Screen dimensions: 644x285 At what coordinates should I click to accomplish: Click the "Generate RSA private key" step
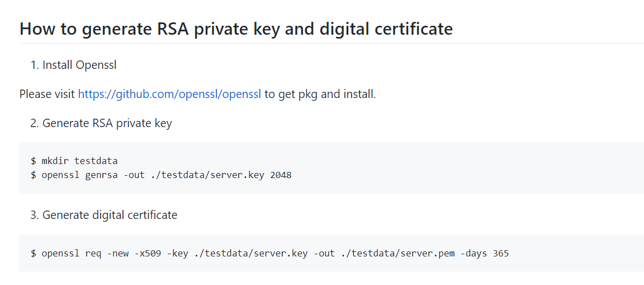[x=107, y=123]
